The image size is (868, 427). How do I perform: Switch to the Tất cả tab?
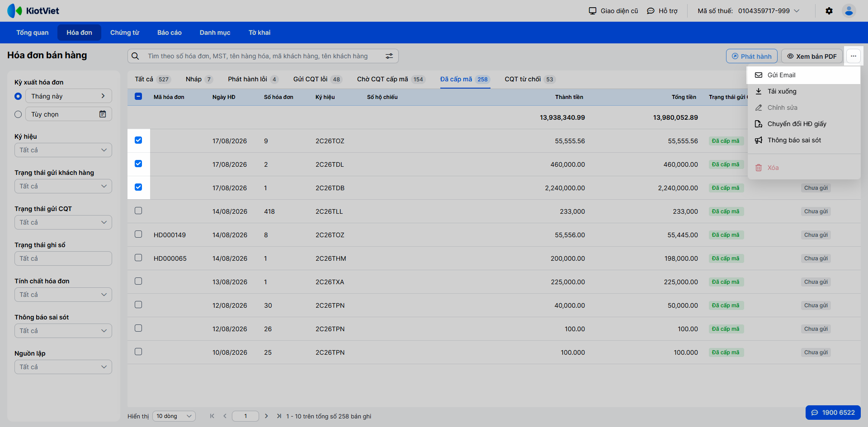click(x=152, y=79)
